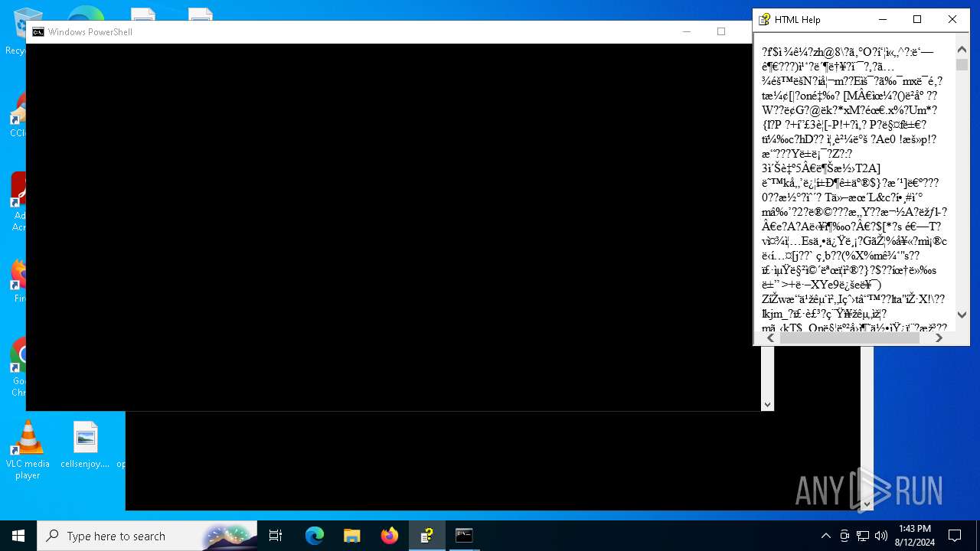Switch to PowerShell console taskbar button
This screenshot has width=980, height=551.
(464, 536)
